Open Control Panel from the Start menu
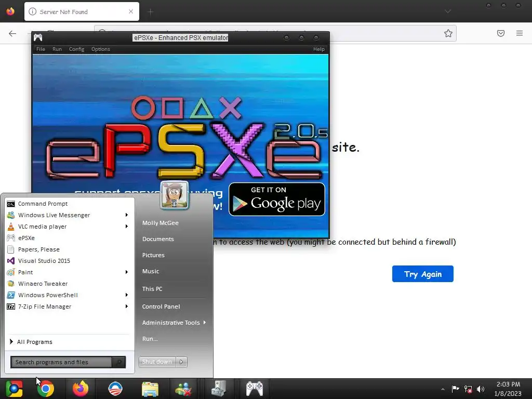This screenshot has height=399, width=532. point(161,307)
